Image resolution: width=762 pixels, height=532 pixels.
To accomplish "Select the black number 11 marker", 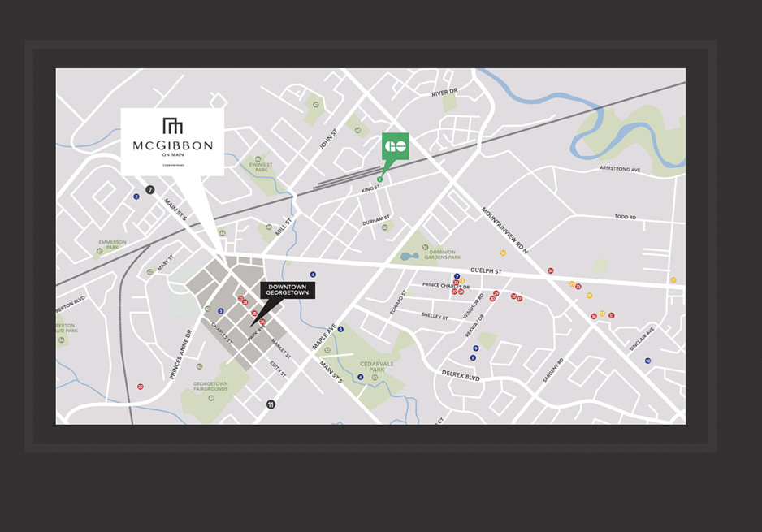I will [271, 404].
